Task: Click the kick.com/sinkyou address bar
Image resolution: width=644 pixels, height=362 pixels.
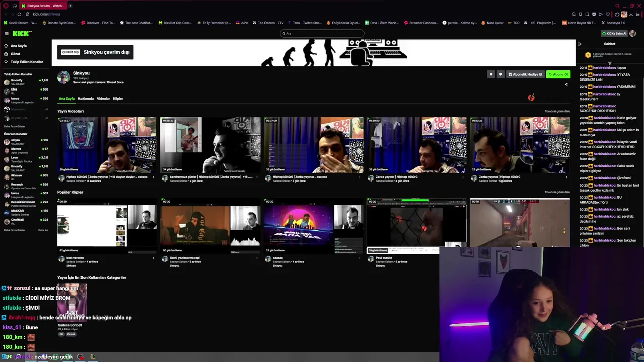Action: (47, 14)
